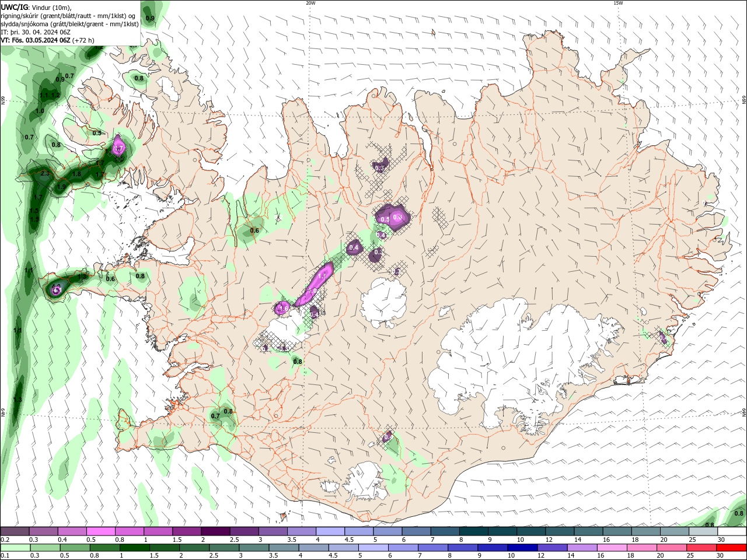Select sleet/snow legend swatch between 2 and 2.5
The height and width of the screenshot is (560, 747).
[215, 531]
